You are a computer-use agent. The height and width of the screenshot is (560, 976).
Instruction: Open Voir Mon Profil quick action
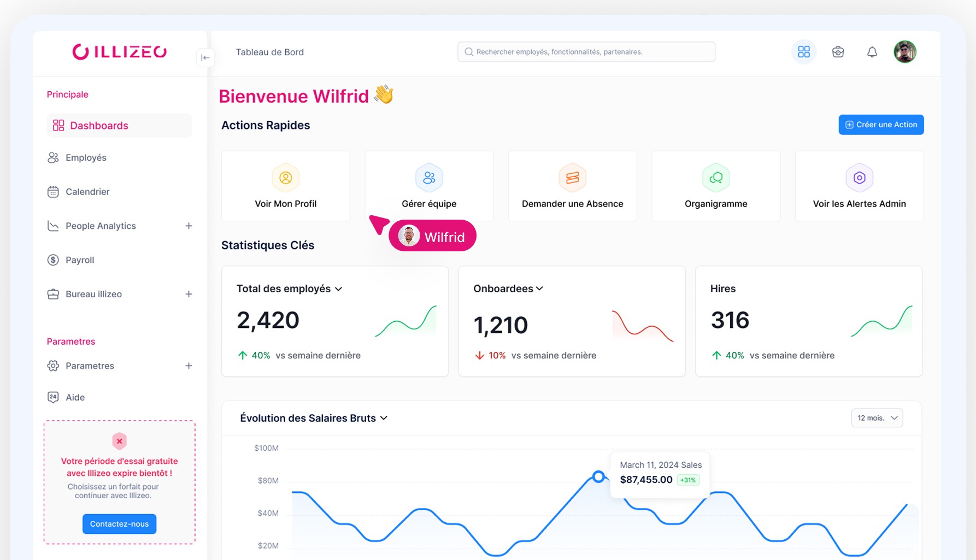285,186
